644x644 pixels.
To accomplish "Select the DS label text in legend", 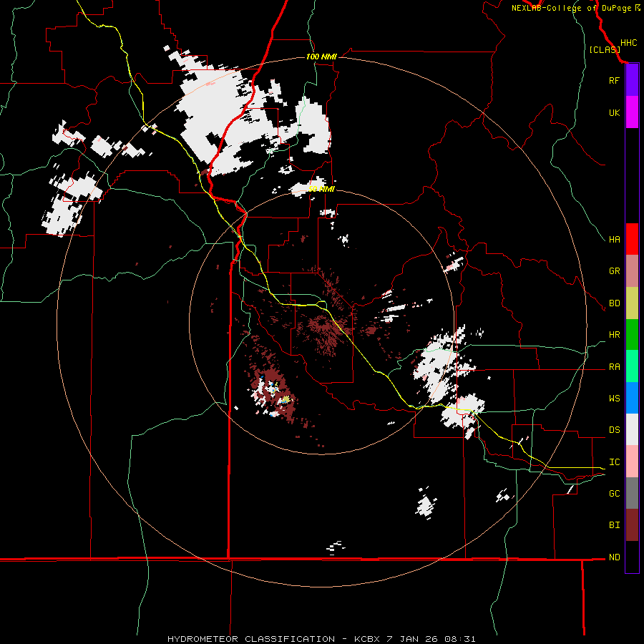I will click(614, 430).
